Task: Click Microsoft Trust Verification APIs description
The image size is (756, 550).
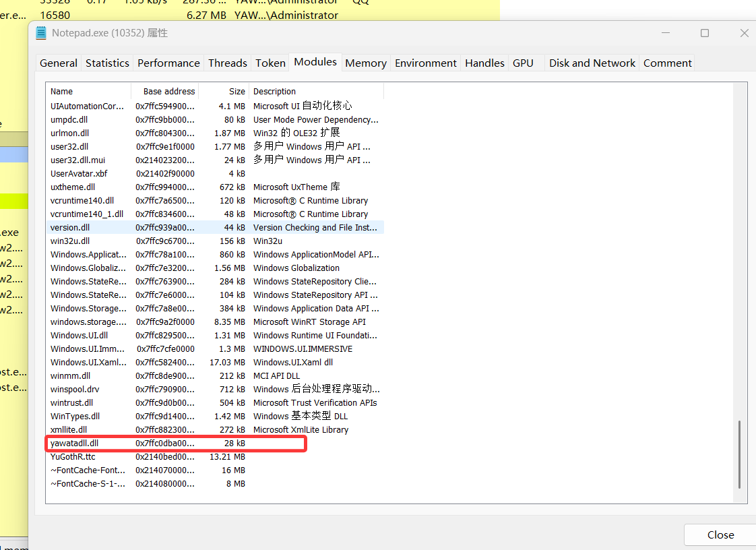Action: 315,403
